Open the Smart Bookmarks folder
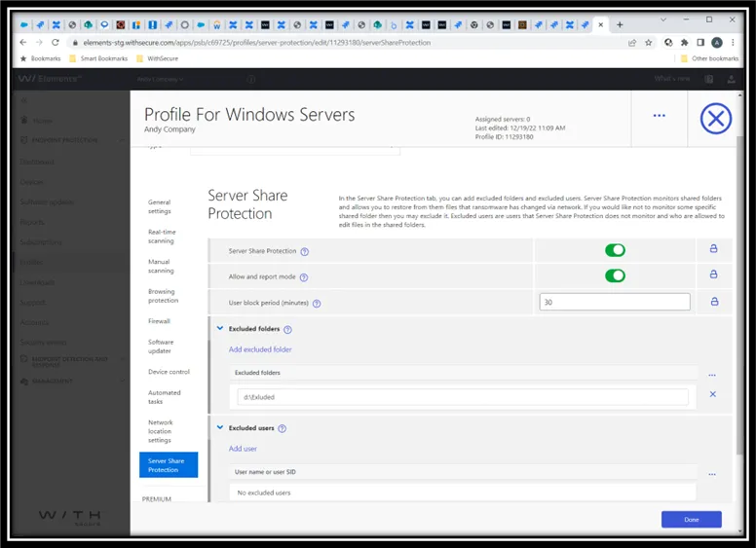 pyautogui.click(x=98, y=58)
